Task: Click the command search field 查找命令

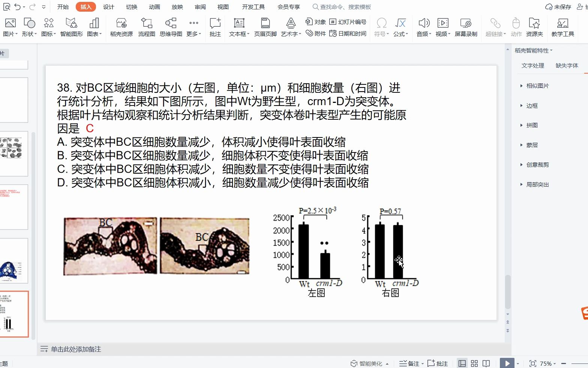Action: click(342, 7)
